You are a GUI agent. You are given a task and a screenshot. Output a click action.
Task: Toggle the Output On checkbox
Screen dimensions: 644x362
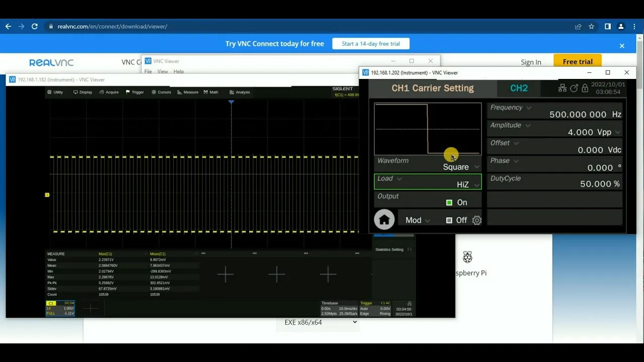tap(449, 203)
